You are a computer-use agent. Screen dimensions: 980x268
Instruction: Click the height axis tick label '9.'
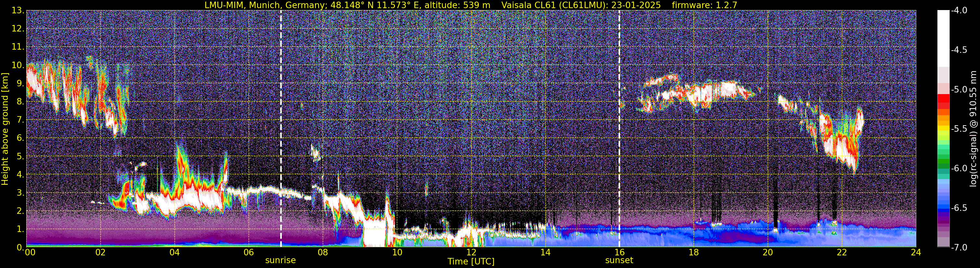(x=20, y=83)
